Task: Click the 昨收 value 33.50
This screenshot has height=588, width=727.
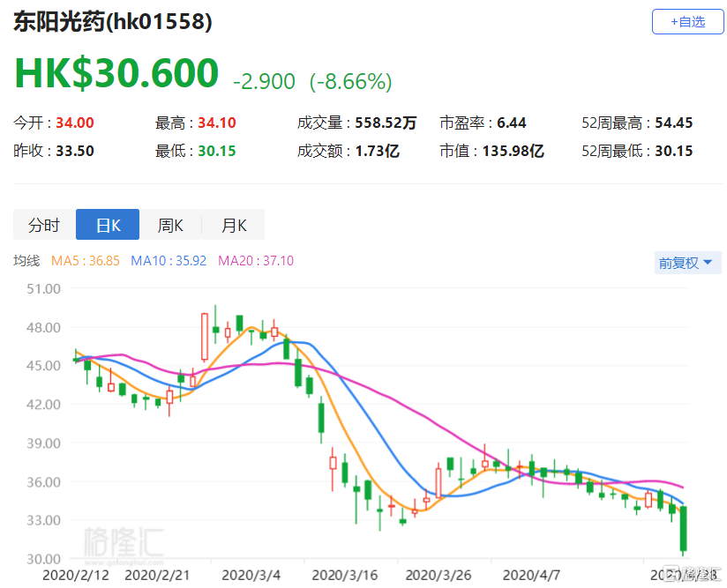Action: pos(75,151)
